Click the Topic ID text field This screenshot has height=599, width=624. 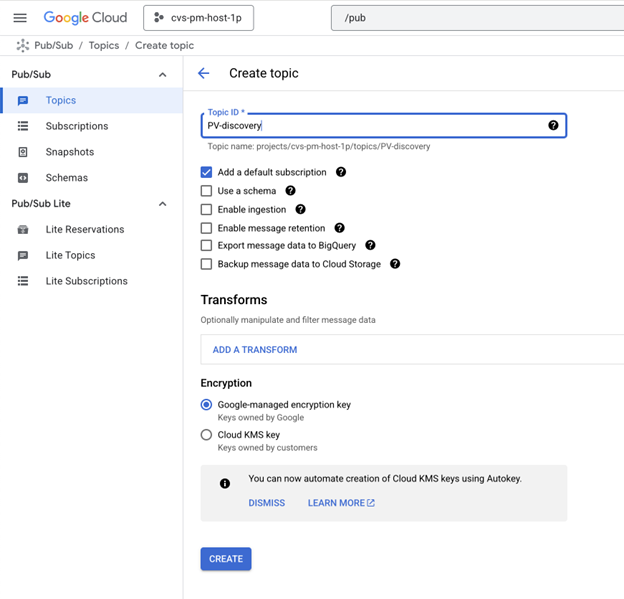tap(370, 126)
